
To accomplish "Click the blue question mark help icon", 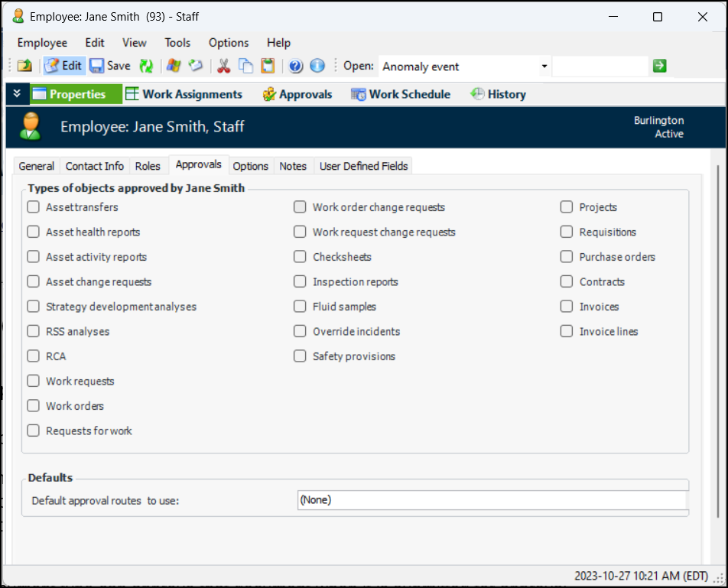I will (296, 67).
